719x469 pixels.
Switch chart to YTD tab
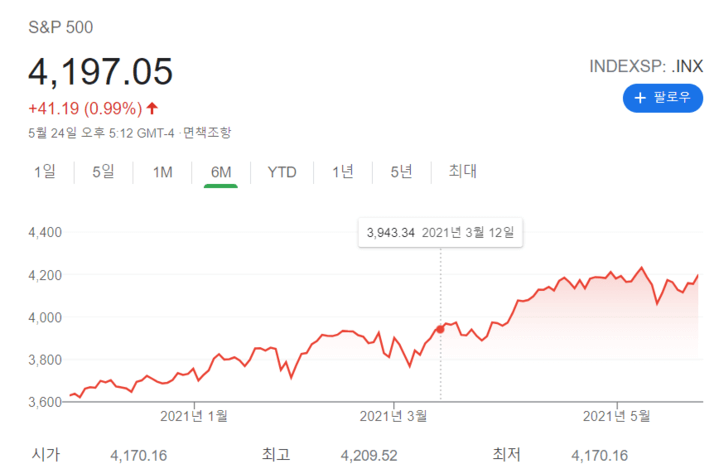282,172
